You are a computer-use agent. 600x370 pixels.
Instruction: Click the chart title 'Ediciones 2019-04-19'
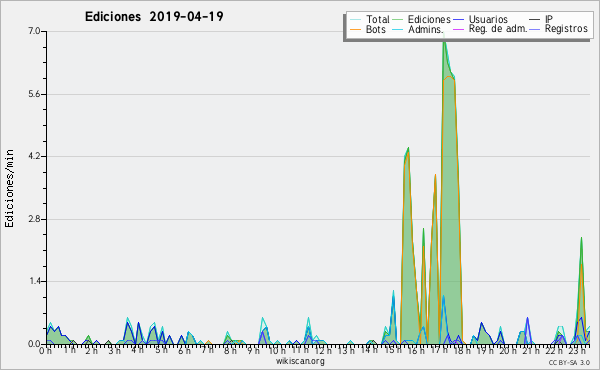(x=154, y=17)
